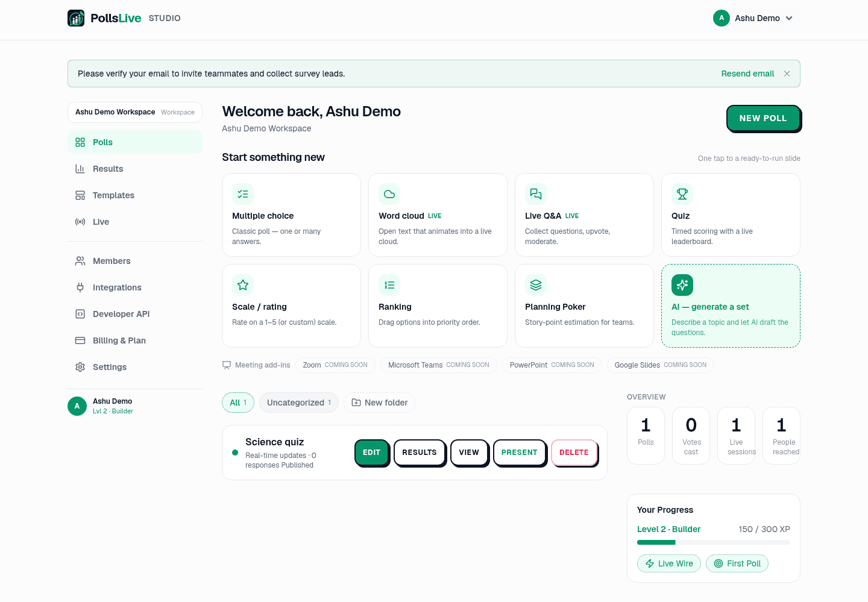Image resolution: width=868 pixels, height=602 pixels.
Task: Click the AI generate sparkle icon
Action: click(x=682, y=285)
